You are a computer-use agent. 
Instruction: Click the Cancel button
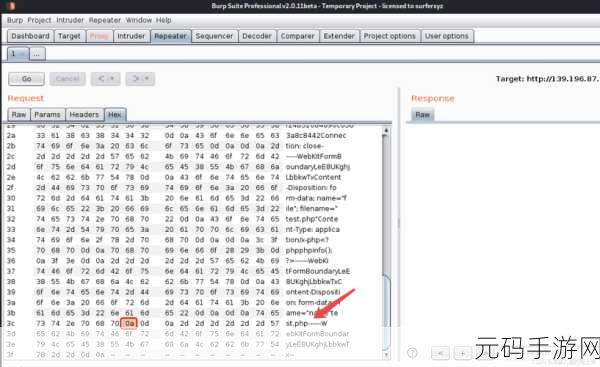coord(67,79)
